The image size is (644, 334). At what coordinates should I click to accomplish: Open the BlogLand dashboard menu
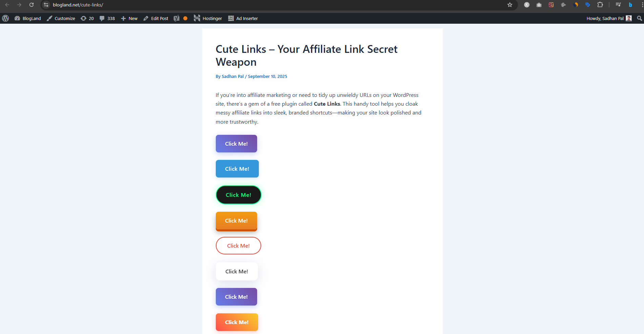28,18
